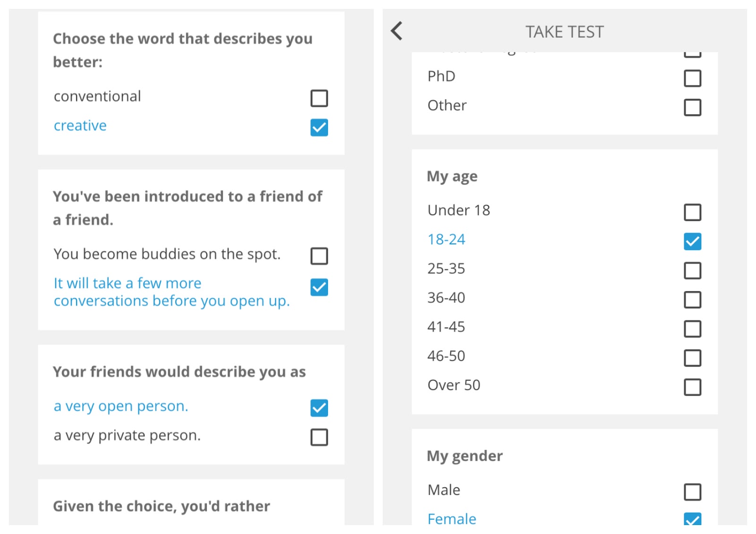
Task: Check the Other education checkbox
Action: pyautogui.click(x=692, y=107)
